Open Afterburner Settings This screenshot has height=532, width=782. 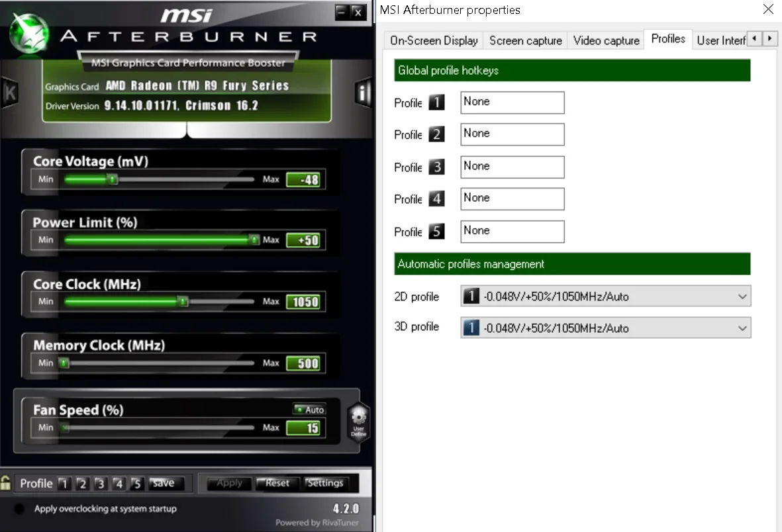[325, 483]
